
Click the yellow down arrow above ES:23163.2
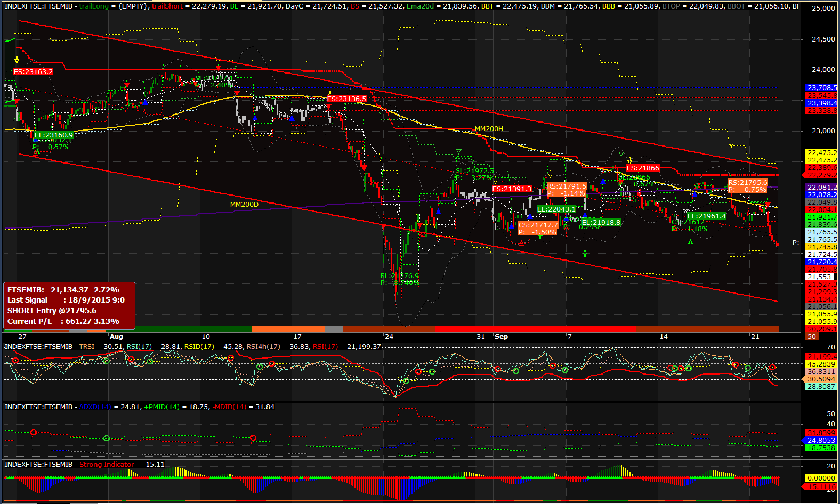(17, 60)
